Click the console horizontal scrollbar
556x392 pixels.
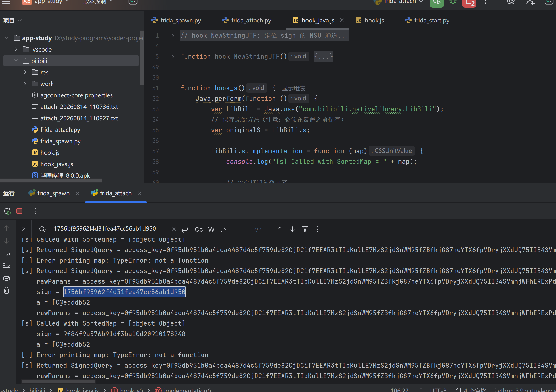[58, 381]
